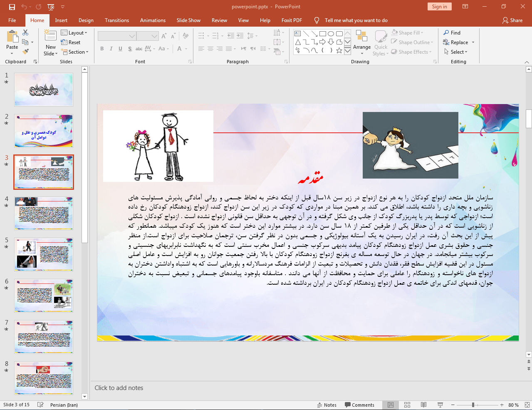Click the Format Painter brush icon

[x=25, y=52]
